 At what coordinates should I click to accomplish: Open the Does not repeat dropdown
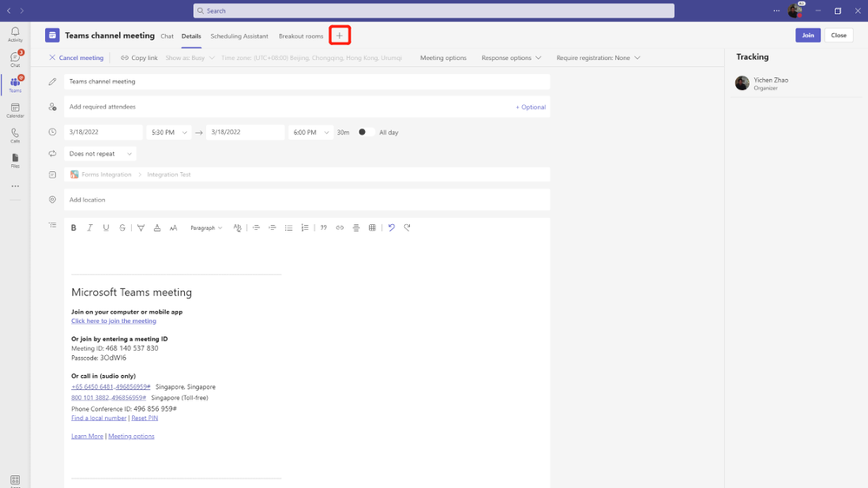pyautogui.click(x=100, y=154)
